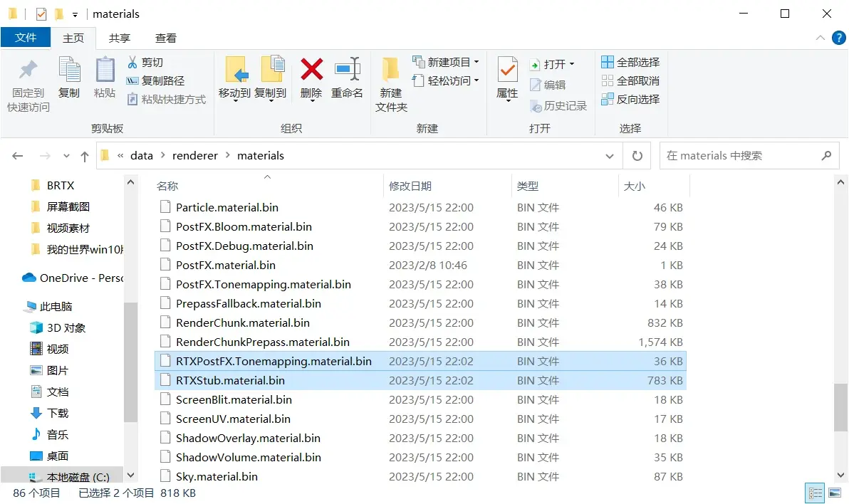Click the quick access Properties checkmark icon
Screen dimensions: 849x504
tap(41, 14)
